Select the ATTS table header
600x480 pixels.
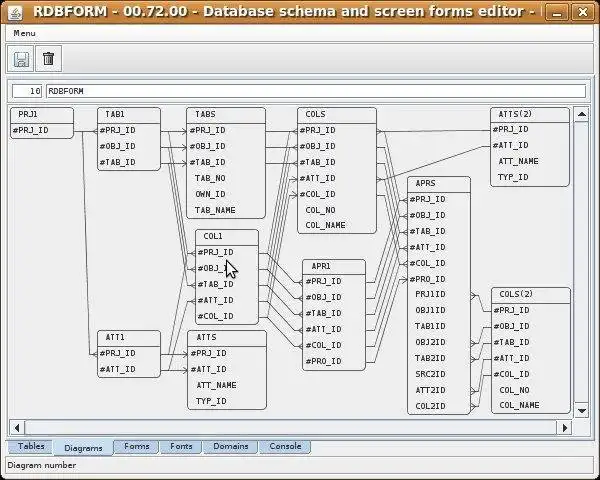tap(227, 338)
